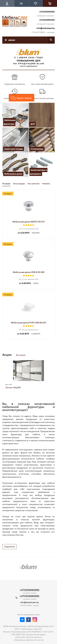The width and height of the screenshot is (57, 644).
Task: Open the comparison chart icon
Action: (x=21, y=3)
